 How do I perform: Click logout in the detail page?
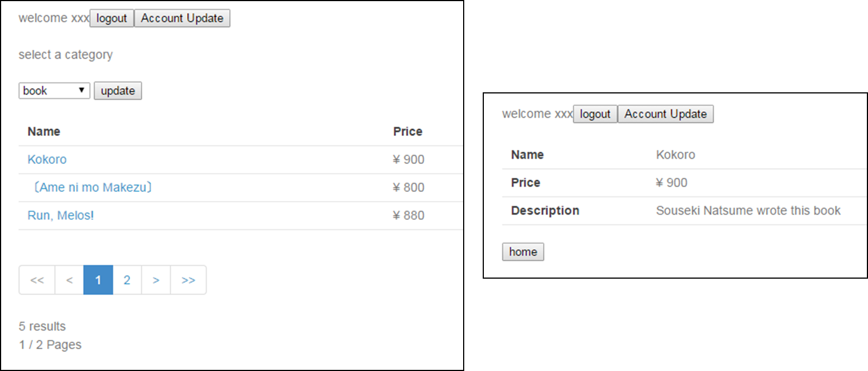coord(595,114)
